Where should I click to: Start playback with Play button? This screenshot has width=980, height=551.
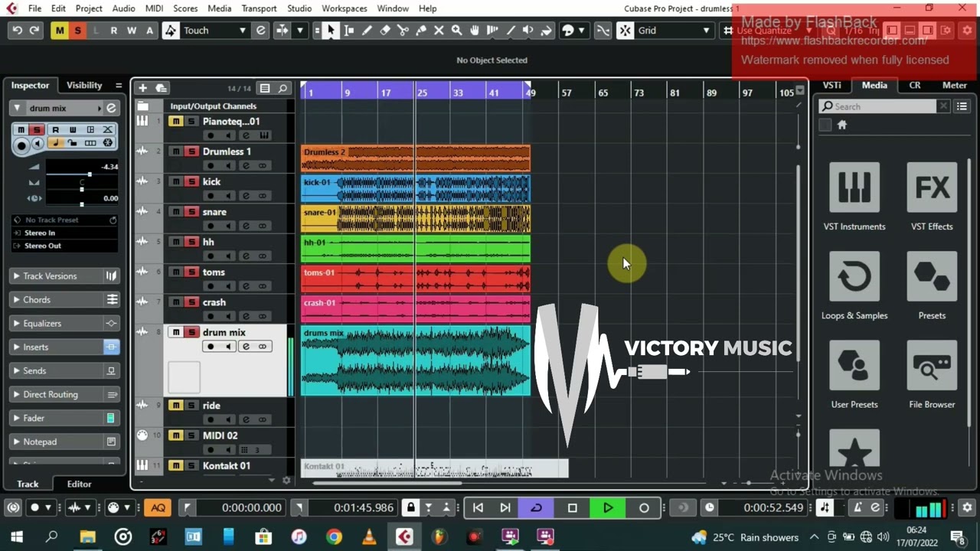tap(608, 507)
